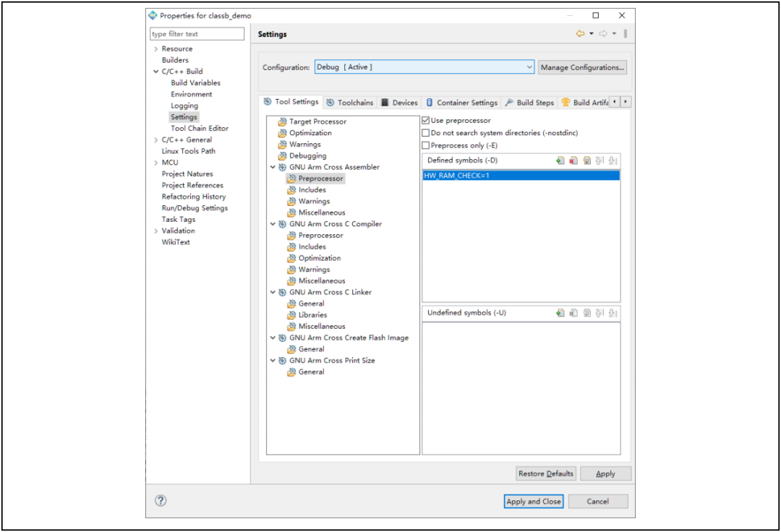Add a defined symbol (-D) icon
This screenshot has width=781, height=532.
pyautogui.click(x=560, y=160)
